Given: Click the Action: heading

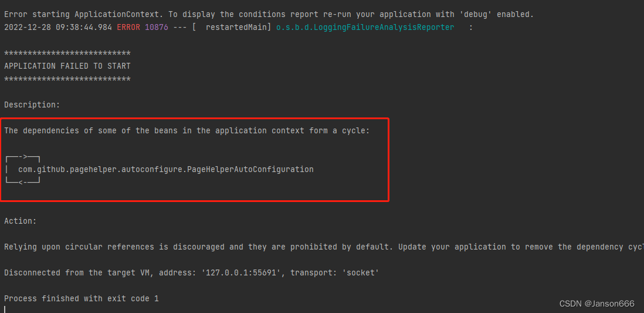Looking at the screenshot, I should [x=21, y=221].
